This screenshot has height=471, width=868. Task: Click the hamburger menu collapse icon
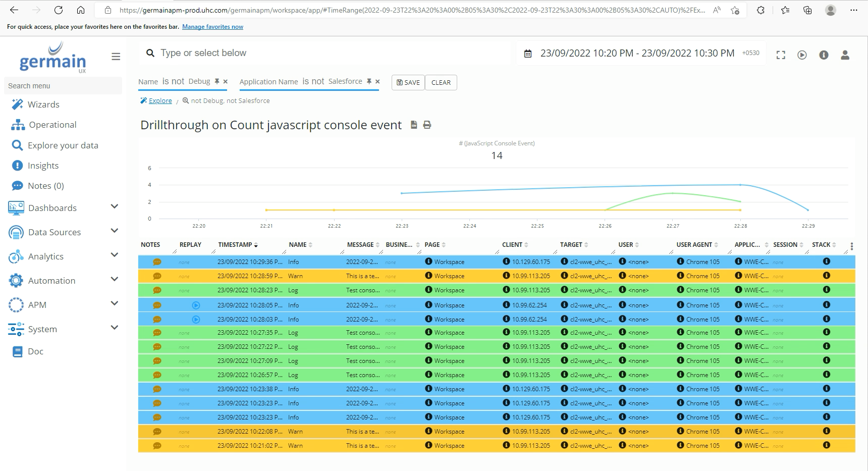click(116, 57)
